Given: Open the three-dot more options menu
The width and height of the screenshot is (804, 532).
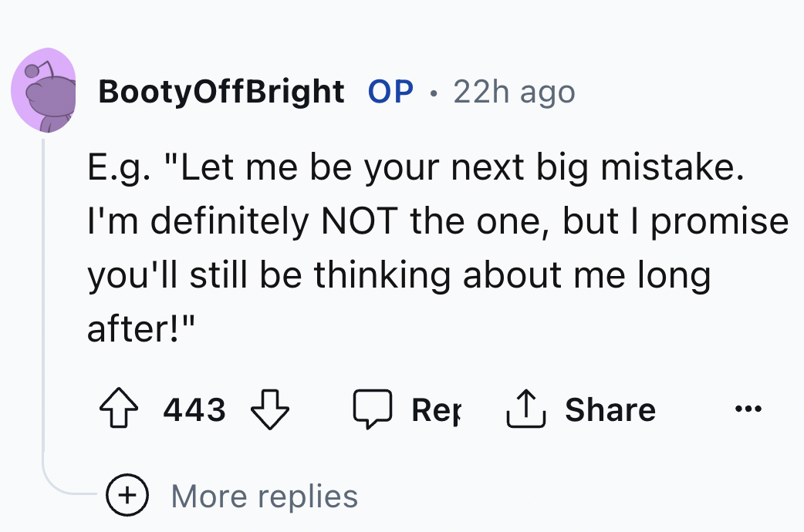Looking at the screenshot, I should point(748,409).
